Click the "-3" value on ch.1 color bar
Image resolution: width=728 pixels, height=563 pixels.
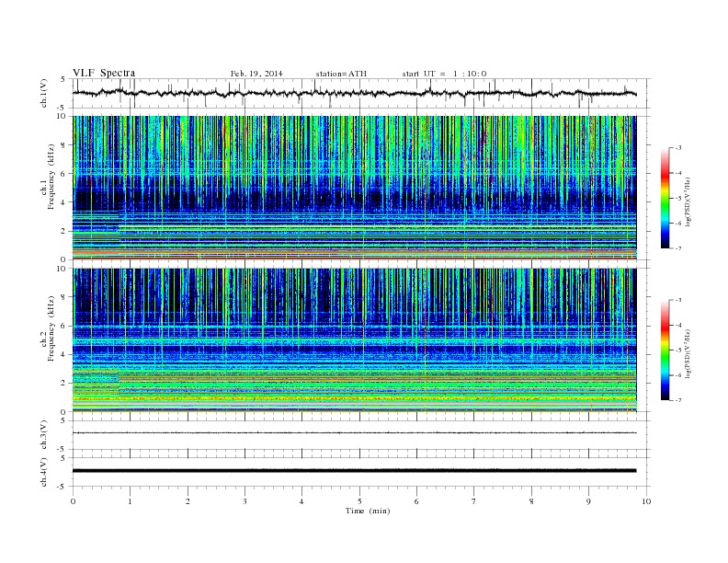point(677,148)
